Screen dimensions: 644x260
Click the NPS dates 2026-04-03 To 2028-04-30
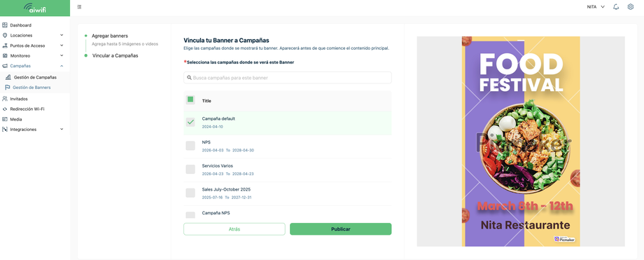[228, 150]
